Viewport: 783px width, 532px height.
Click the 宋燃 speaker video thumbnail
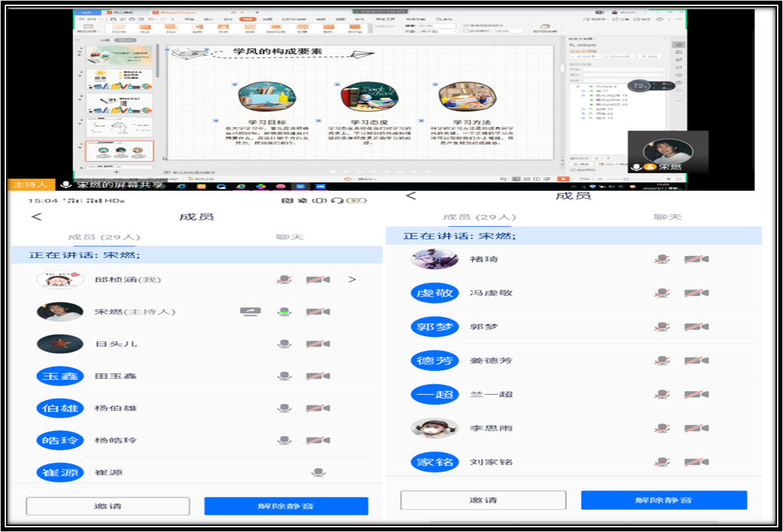pos(668,151)
